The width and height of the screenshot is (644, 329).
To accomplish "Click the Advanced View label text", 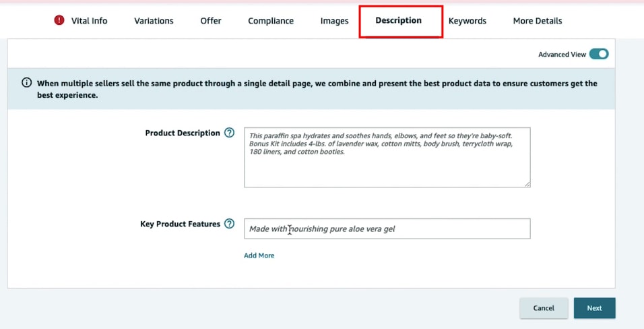I will 562,55.
